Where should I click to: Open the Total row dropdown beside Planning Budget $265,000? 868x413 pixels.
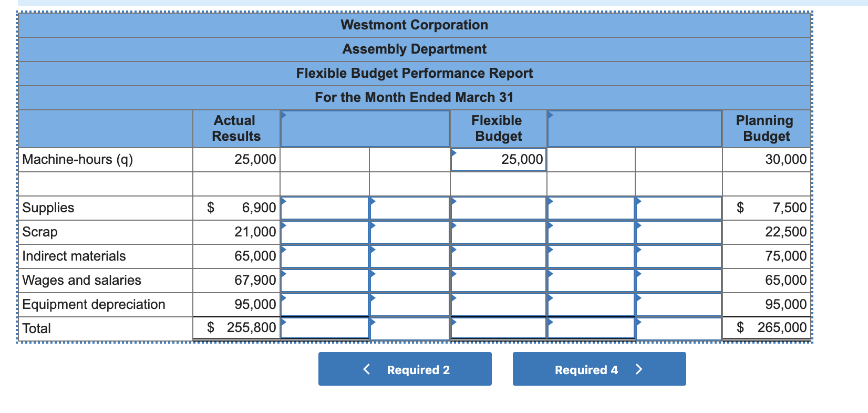pos(679,328)
